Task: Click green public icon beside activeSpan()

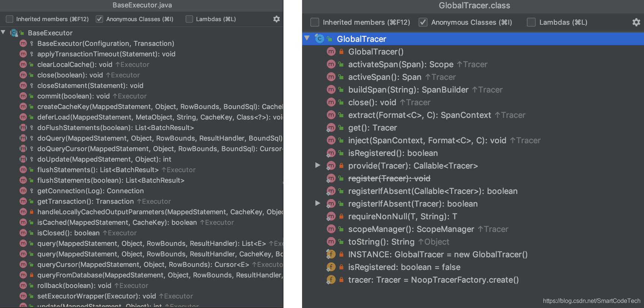Action: coord(341,77)
